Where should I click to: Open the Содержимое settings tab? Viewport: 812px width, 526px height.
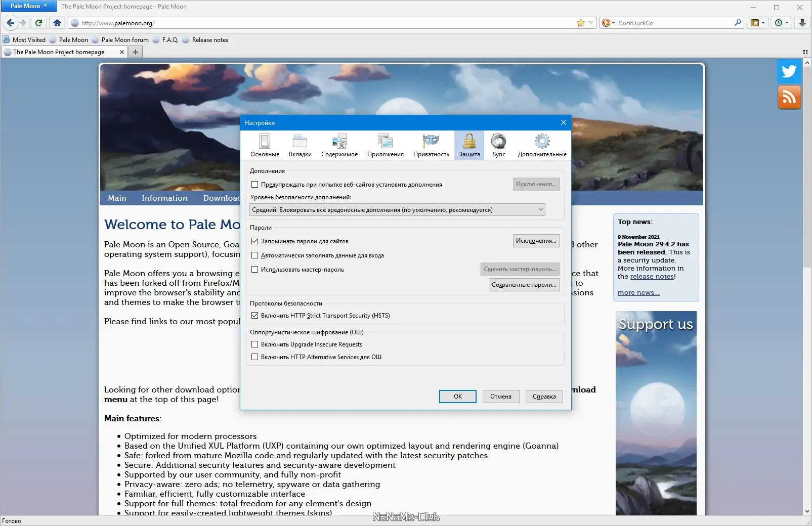pyautogui.click(x=339, y=145)
